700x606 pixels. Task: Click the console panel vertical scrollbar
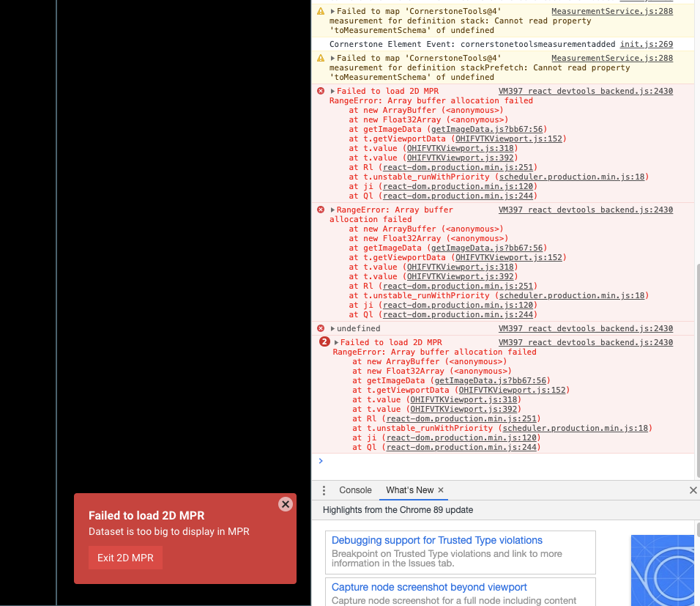(x=698, y=370)
